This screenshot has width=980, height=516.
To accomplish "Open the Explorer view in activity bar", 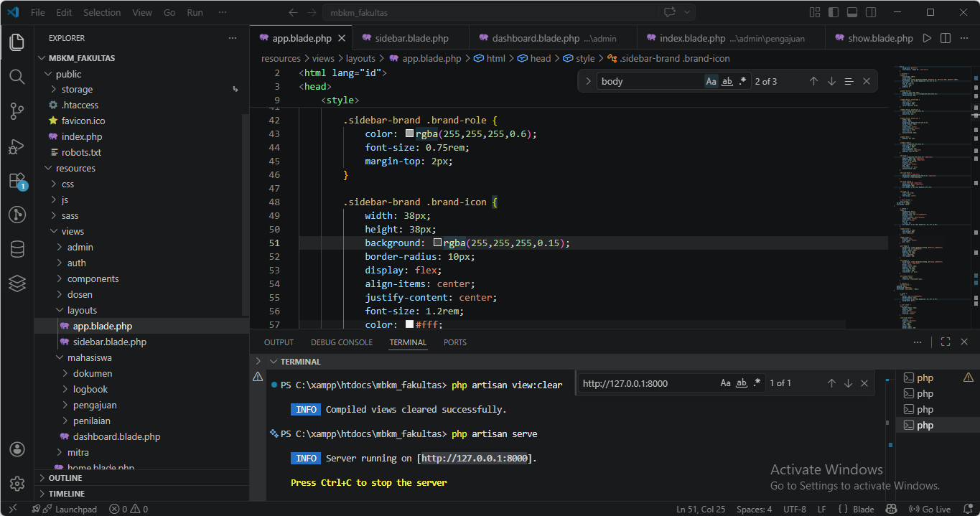I will (x=17, y=42).
